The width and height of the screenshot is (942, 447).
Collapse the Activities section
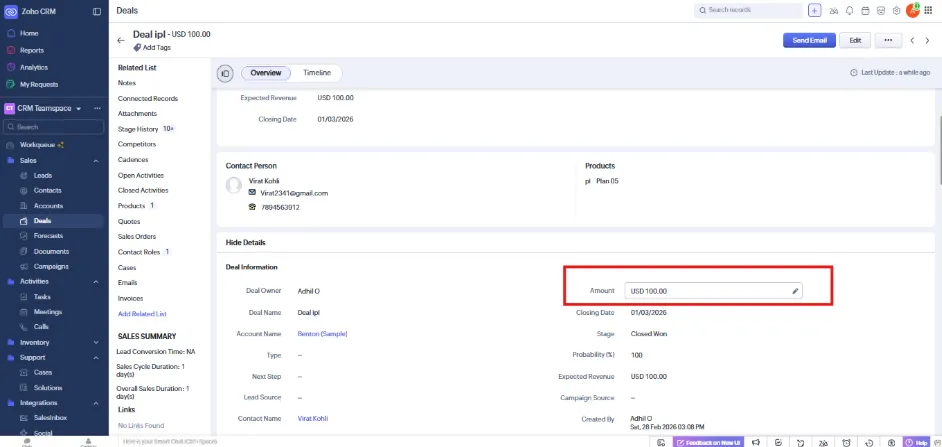click(x=96, y=281)
